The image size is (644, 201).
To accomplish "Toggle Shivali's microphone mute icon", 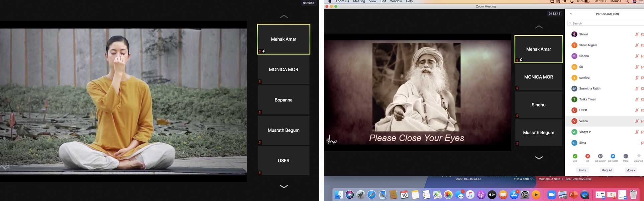I will 637,34.
